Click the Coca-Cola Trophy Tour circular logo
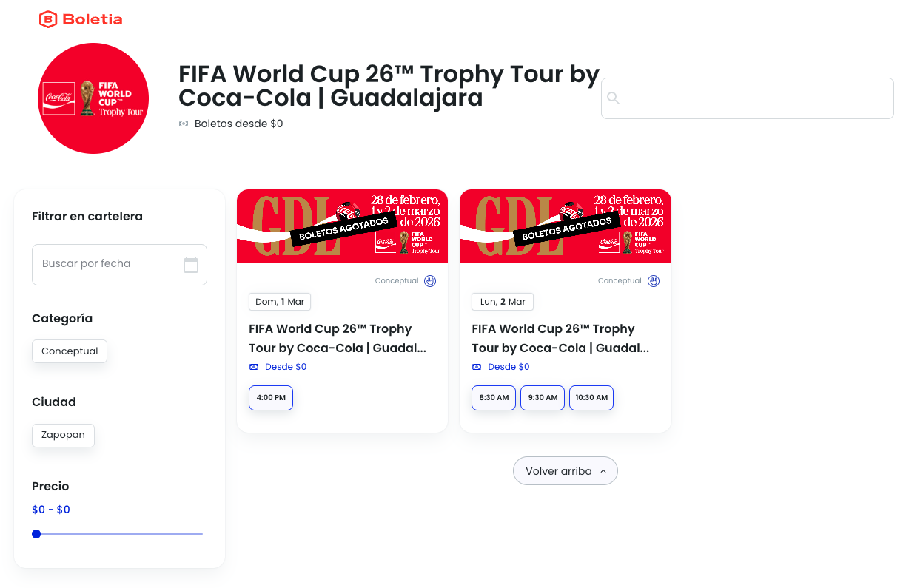This screenshot has width=906, height=588. (93, 98)
